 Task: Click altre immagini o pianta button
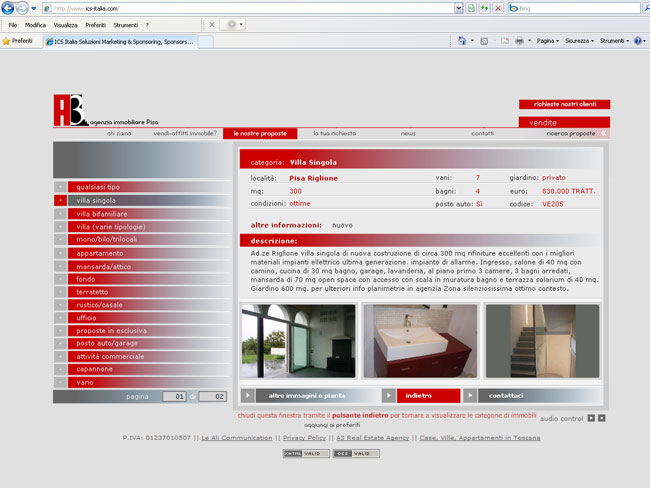310,396
